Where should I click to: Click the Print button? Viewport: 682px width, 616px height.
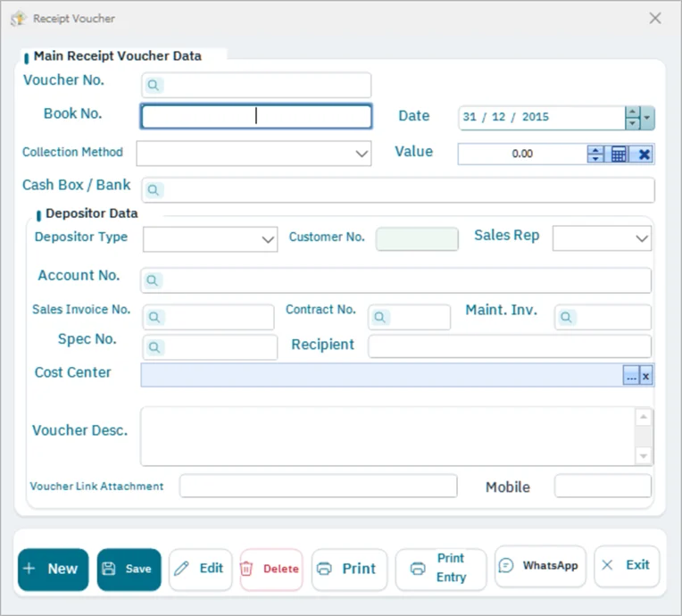click(x=349, y=569)
